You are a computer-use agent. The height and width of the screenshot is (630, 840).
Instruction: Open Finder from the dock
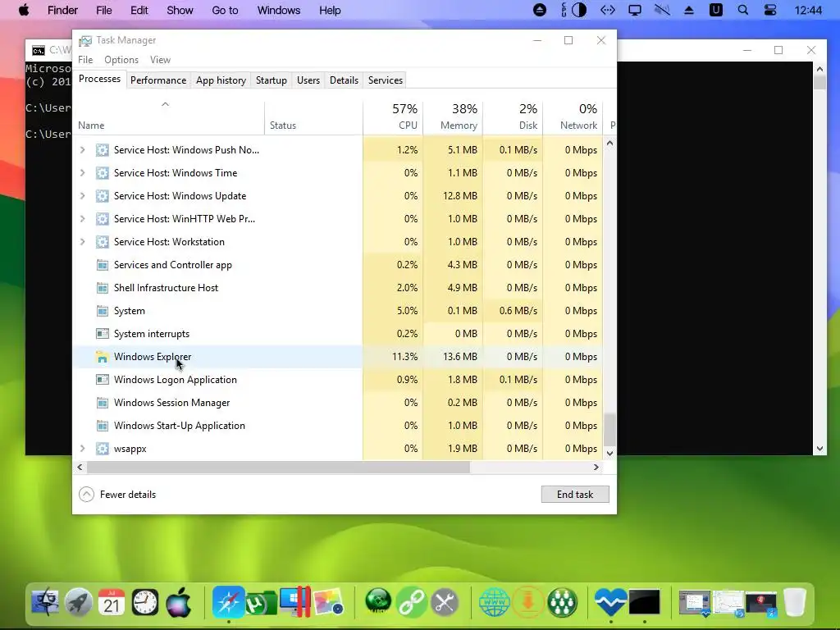[x=45, y=601]
